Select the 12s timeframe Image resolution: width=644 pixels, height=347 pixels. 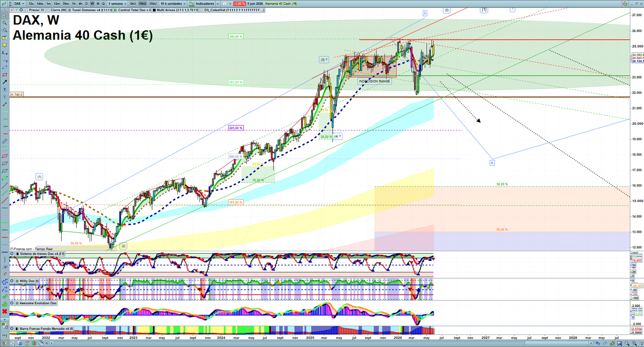pyautogui.click(x=31, y=4)
